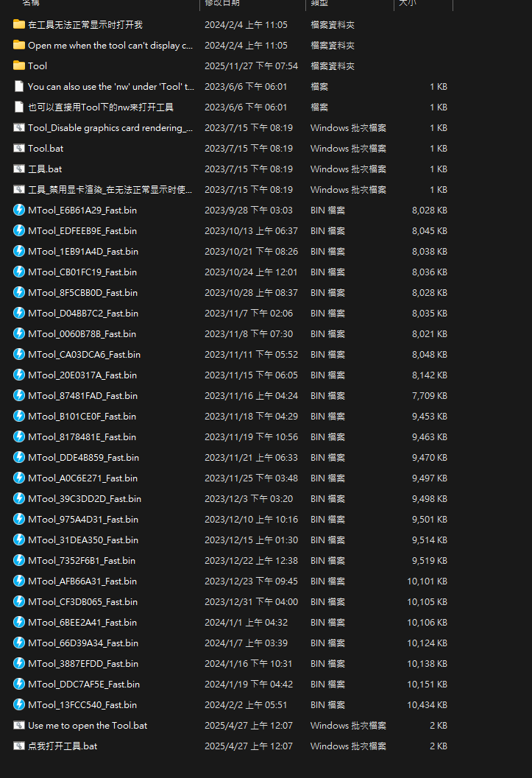The height and width of the screenshot is (778, 532).
Task: Click the batch file icon for 工具.bat
Action: pos(19,169)
